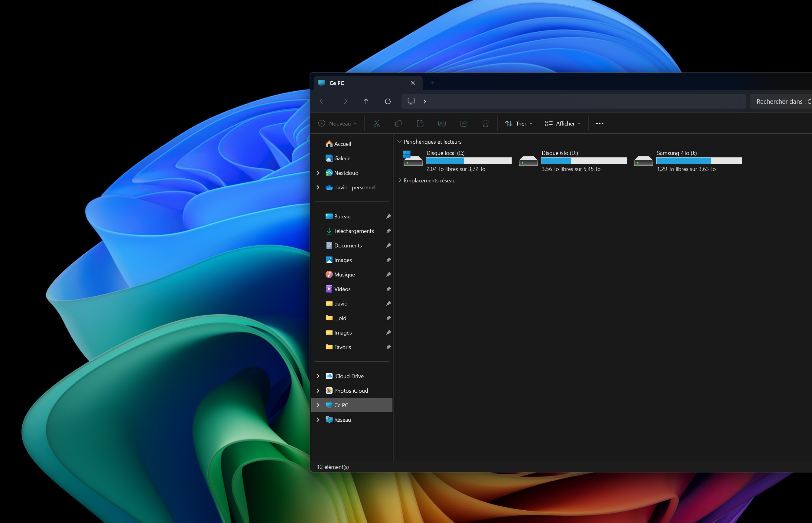Screen dimensions: 812x523
Task: Select the Copy icon in the toolbar
Action: tap(398, 123)
